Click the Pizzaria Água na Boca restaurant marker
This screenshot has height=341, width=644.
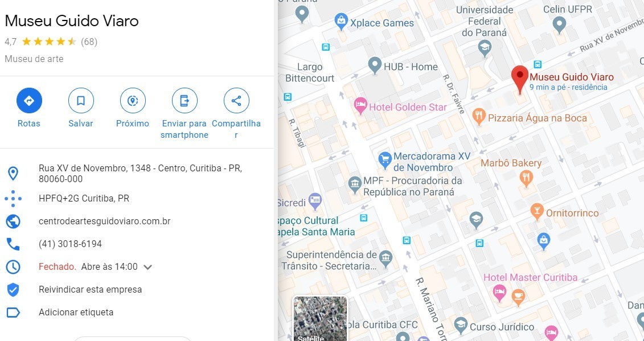478,117
